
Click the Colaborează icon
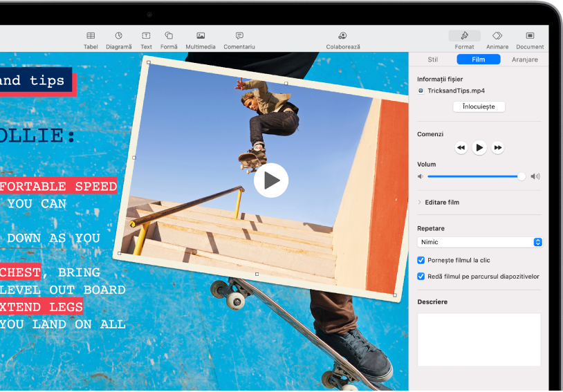342,36
